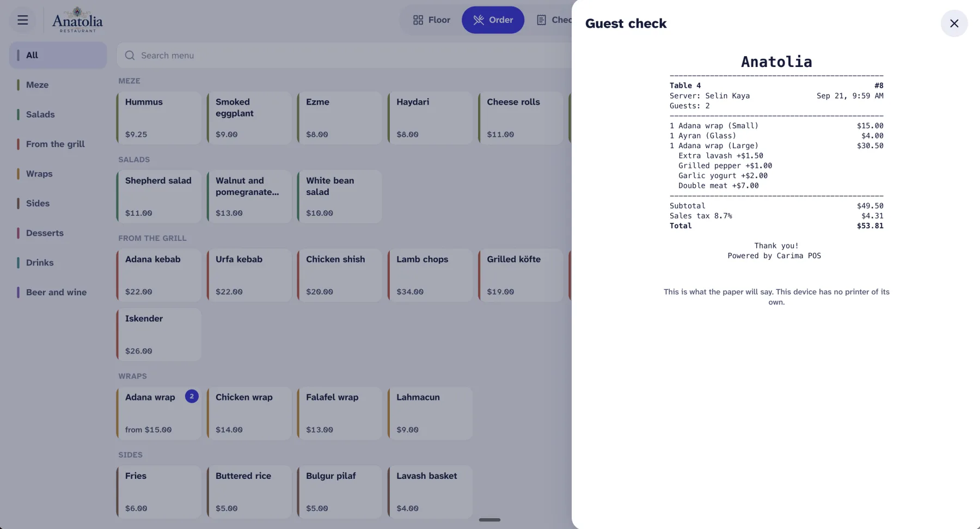Add Adana kebab to the order
This screenshot has width=980, height=529.
coord(159,276)
